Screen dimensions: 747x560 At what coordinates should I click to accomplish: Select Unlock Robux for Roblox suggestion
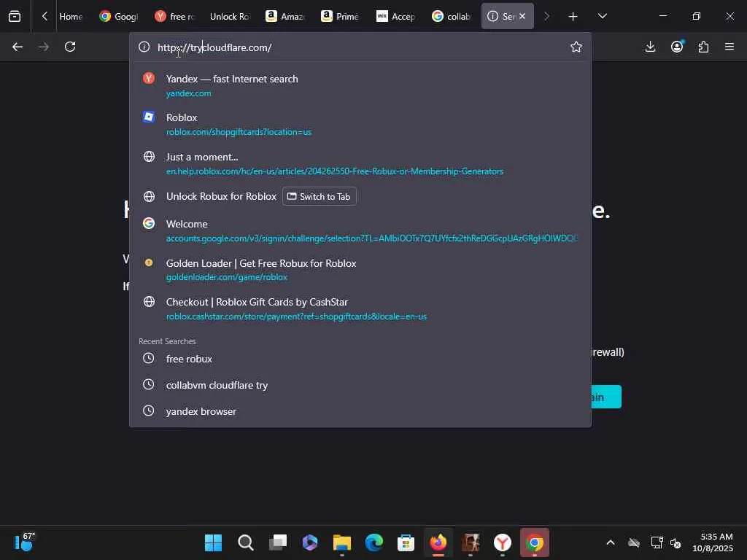pos(221,196)
